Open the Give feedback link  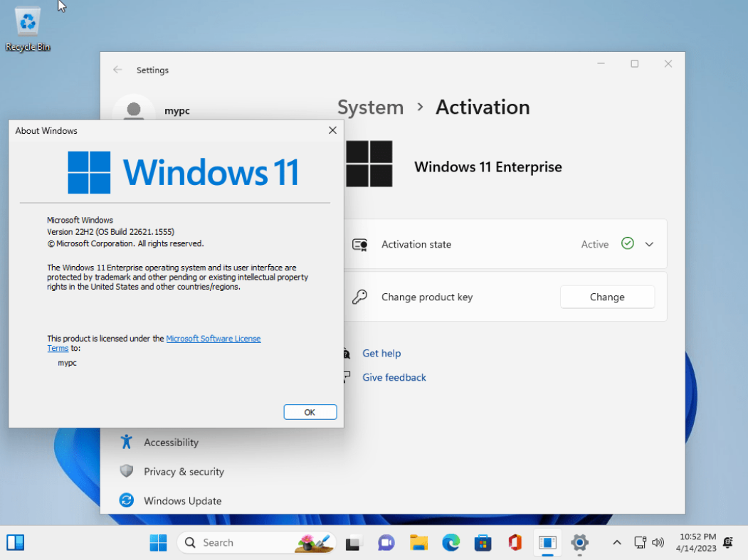click(x=394, y=378)
